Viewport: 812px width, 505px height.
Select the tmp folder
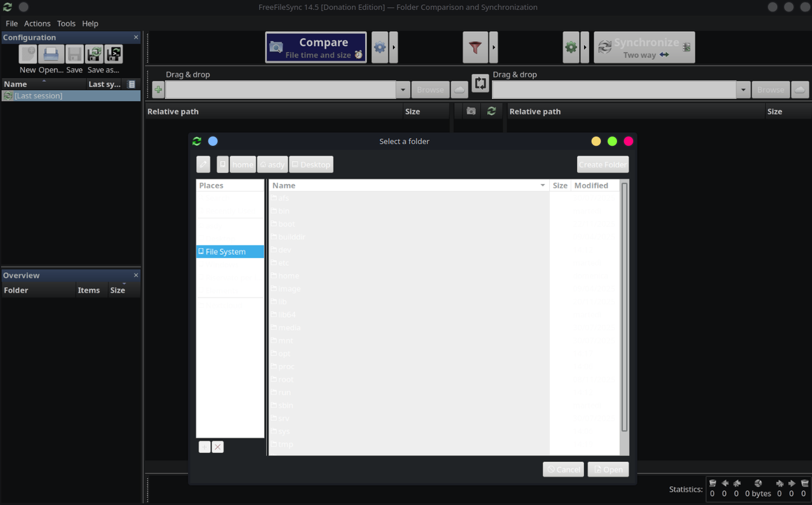(409, 444)
